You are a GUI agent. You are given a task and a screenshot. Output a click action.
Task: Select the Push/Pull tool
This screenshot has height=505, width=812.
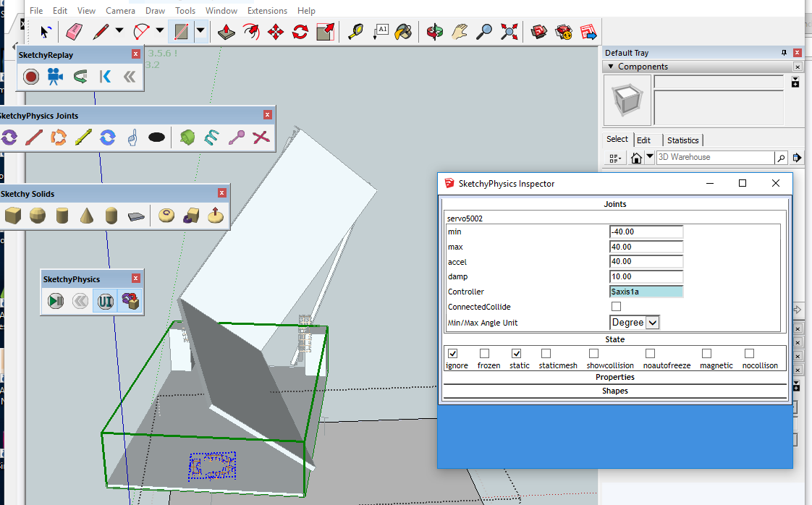(x=227, y=32)
